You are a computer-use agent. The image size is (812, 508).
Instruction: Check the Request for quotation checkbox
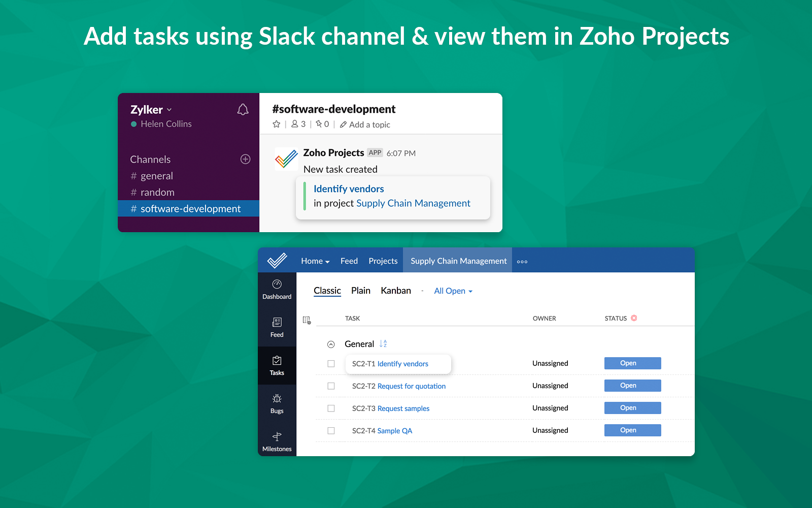(331, 386)
